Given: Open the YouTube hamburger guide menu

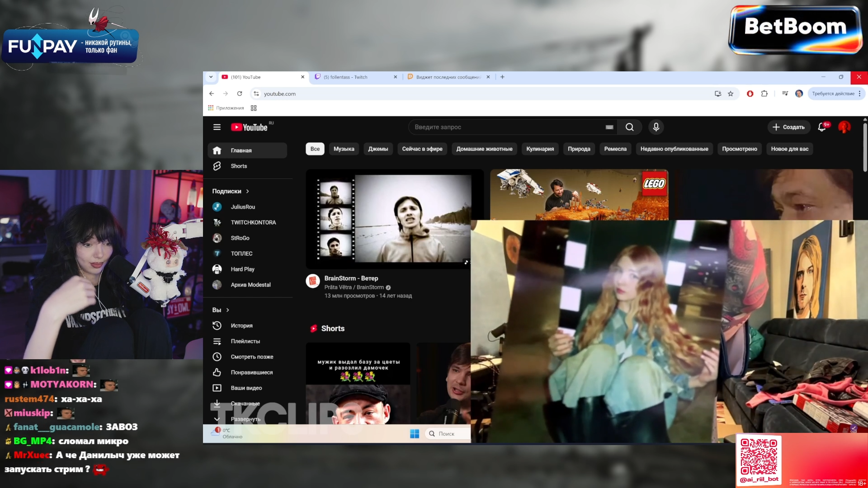Looking at the screenshot, I should click(217, 127).
